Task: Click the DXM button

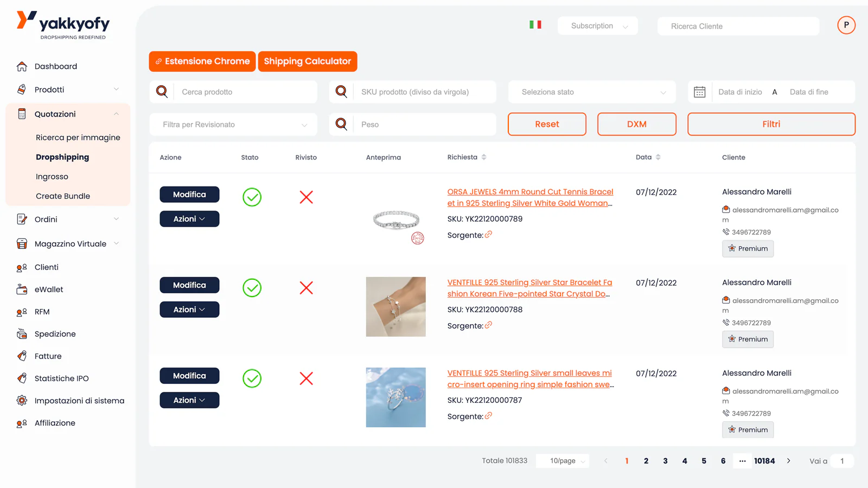Action: click(637, 124)
